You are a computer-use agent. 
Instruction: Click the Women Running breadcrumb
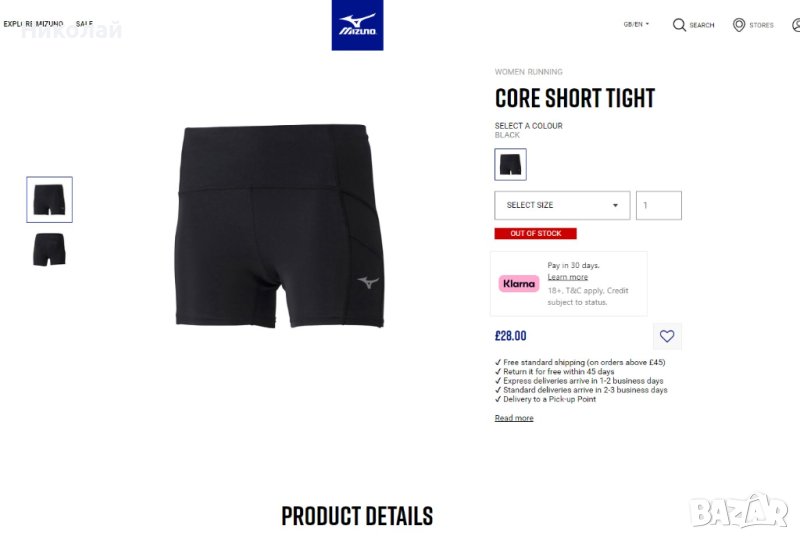click(529, 72)
